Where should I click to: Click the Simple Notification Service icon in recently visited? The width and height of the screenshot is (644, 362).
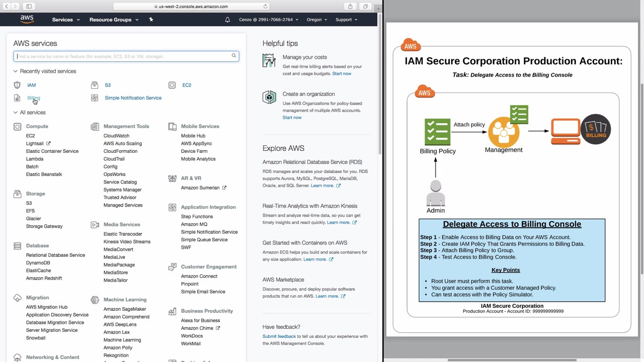pos(94,98)
